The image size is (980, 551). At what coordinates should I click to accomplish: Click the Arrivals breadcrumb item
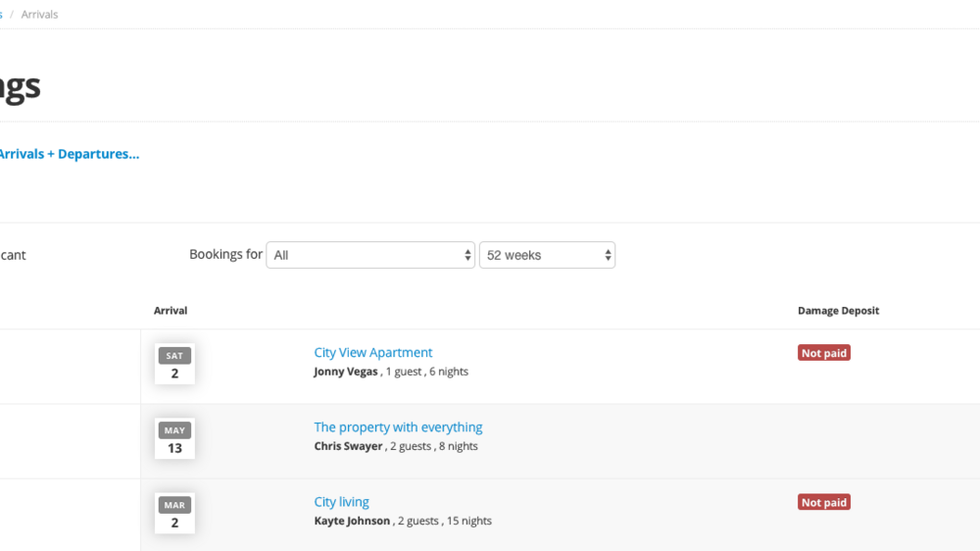[39, 15]
